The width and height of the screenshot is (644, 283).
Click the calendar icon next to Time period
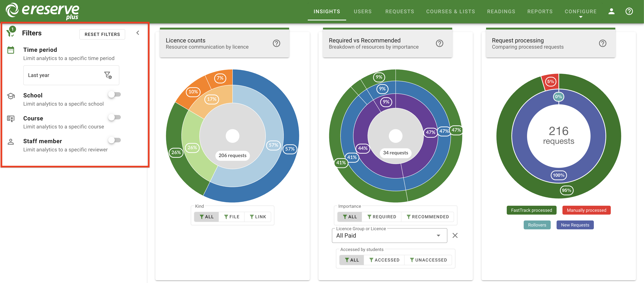tap(11, 50)
